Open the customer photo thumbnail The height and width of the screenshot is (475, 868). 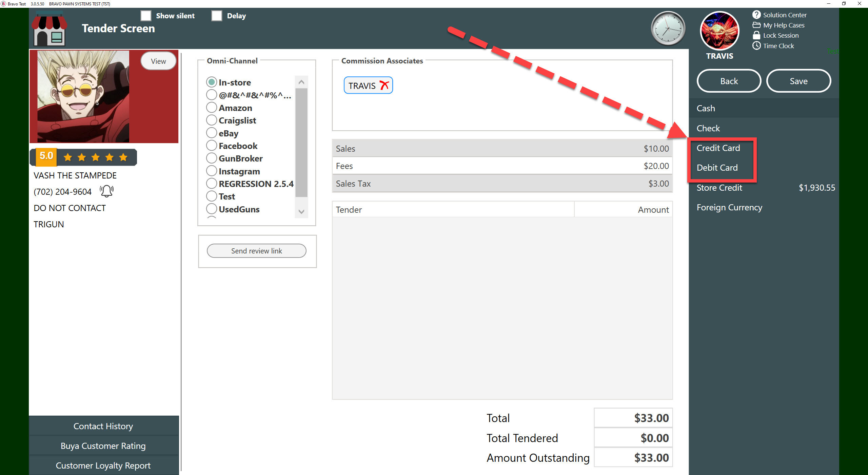pyautogui.click(x=83, y=96)
